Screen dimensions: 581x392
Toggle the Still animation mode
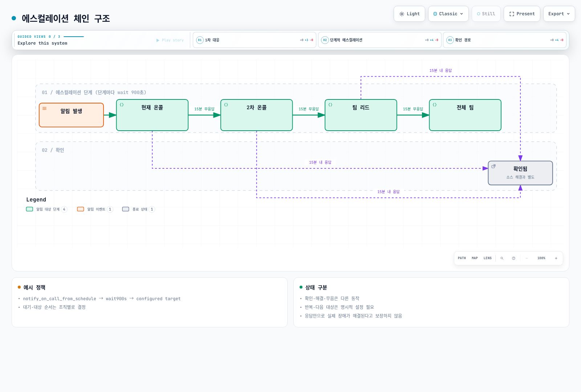click(x=486, y=14)
